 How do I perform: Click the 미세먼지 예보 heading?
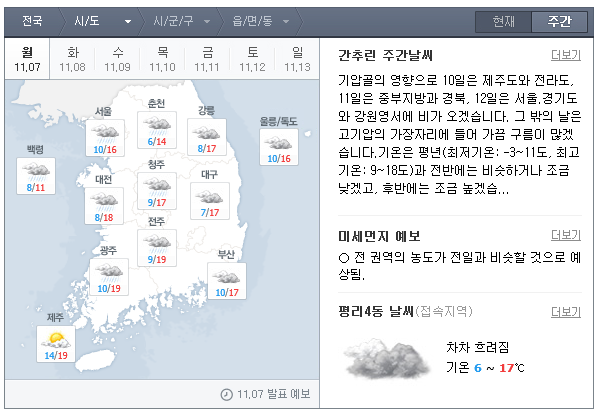click(x=379, y=236)
